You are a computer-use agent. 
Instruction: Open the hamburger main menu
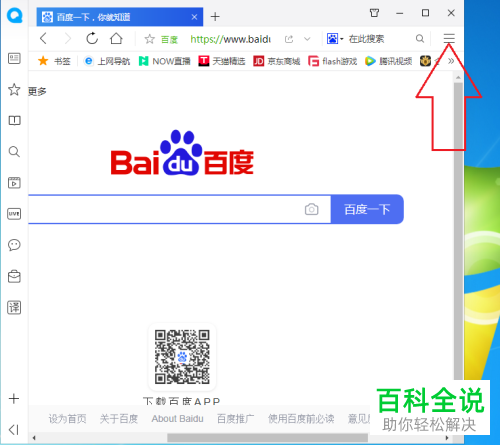(x=449, y=38)
